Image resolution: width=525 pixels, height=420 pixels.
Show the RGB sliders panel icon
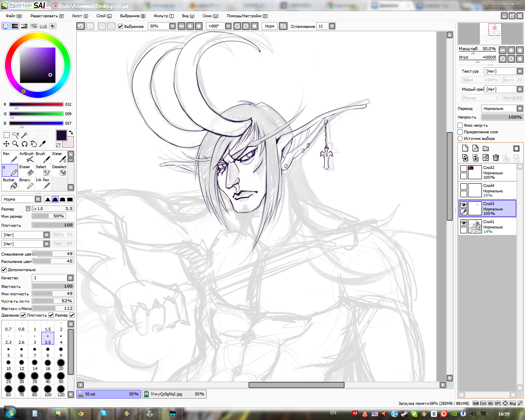[15, 26]
